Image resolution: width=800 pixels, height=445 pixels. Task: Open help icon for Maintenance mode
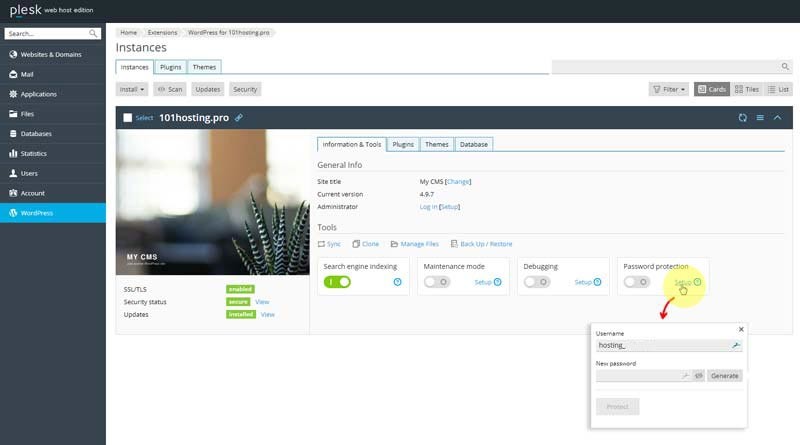497,282
